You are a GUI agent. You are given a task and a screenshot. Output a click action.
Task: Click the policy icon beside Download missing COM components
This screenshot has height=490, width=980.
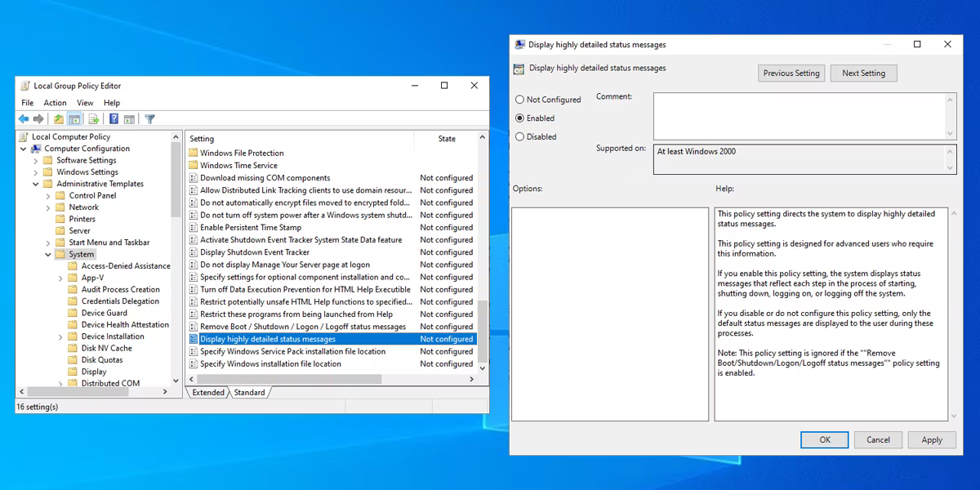[194, 178]
